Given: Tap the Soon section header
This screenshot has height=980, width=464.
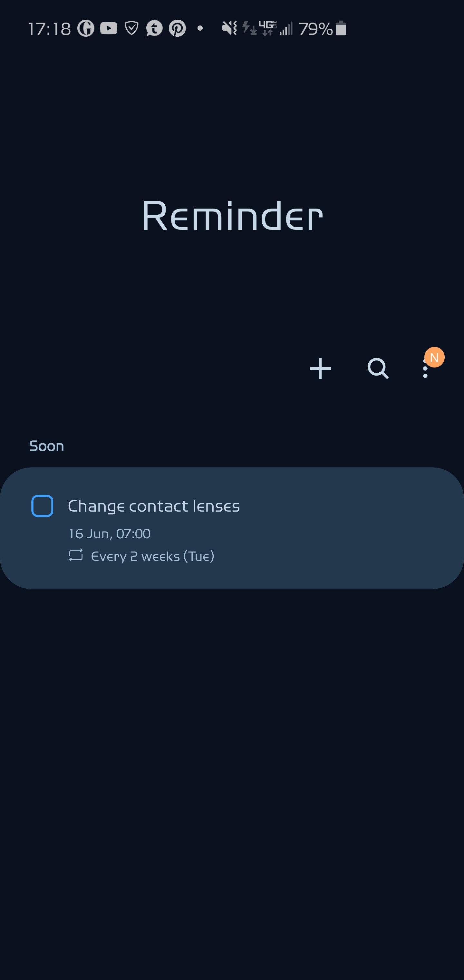Looking at the screenshot, I should pos(47,446).
